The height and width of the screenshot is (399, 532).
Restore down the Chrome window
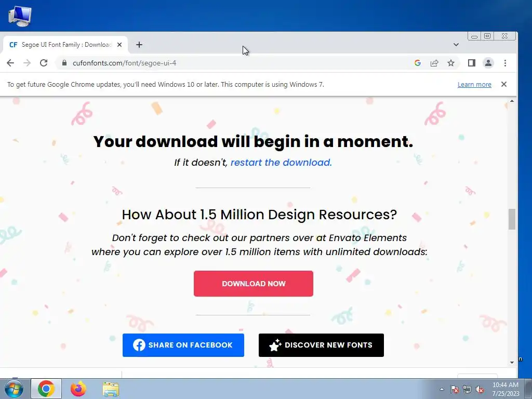coord(487,36)
